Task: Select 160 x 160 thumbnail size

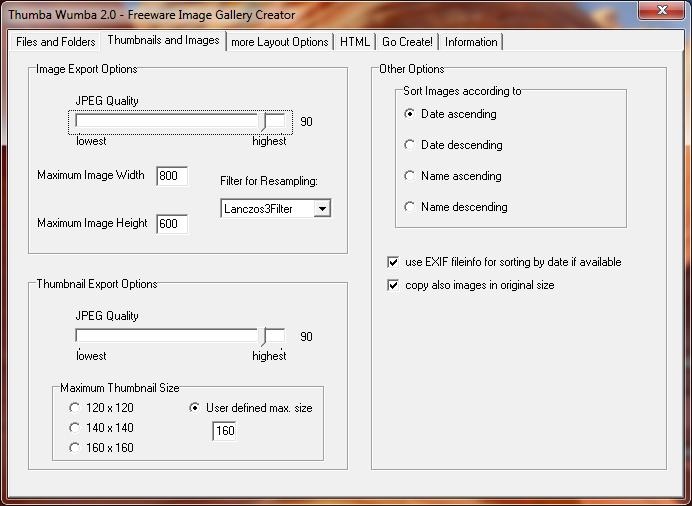Action: click(x=75, y=448)
